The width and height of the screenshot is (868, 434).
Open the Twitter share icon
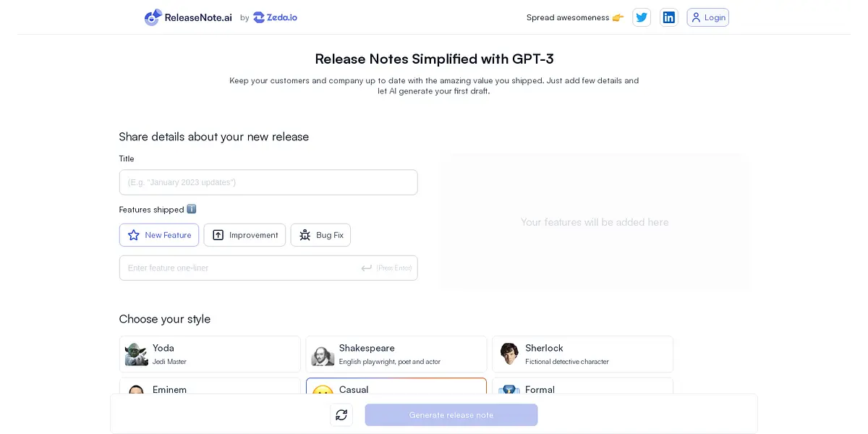pos(641,17)
